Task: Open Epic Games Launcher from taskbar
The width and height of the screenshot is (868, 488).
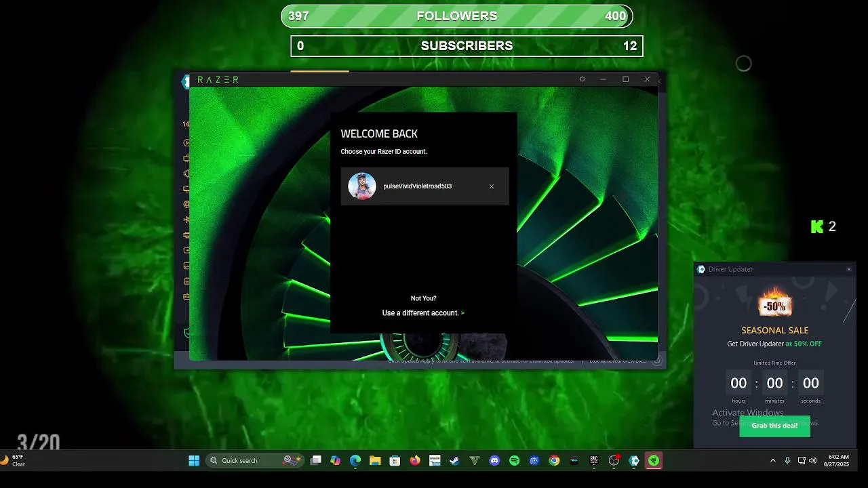Action: (594, 461)
